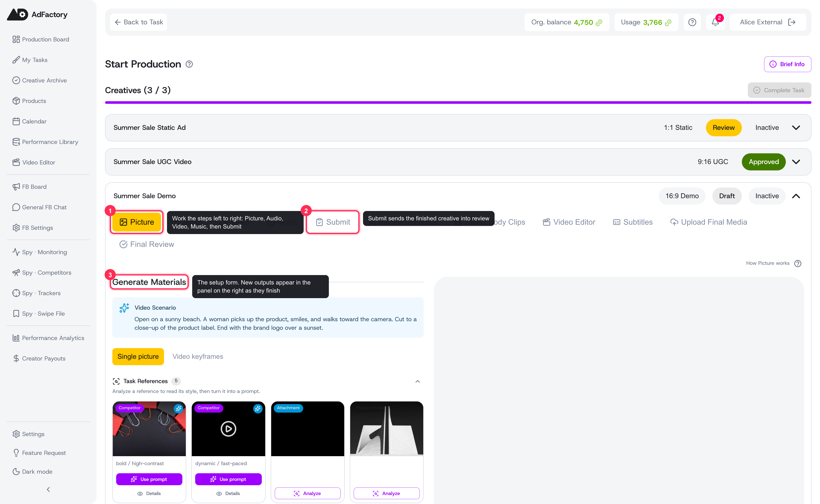Open Spy Monitoring

(x=40, y=252)
